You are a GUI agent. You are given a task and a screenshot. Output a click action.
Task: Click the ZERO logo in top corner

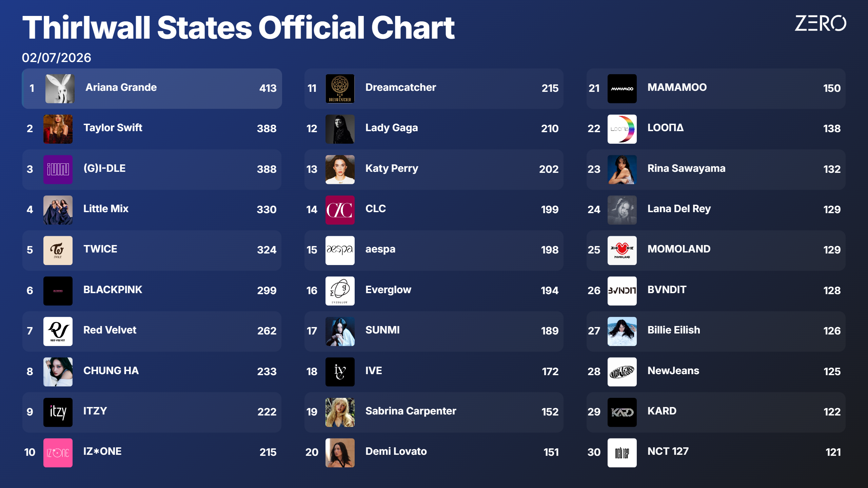pyautogui.click(x=820, y=23)
